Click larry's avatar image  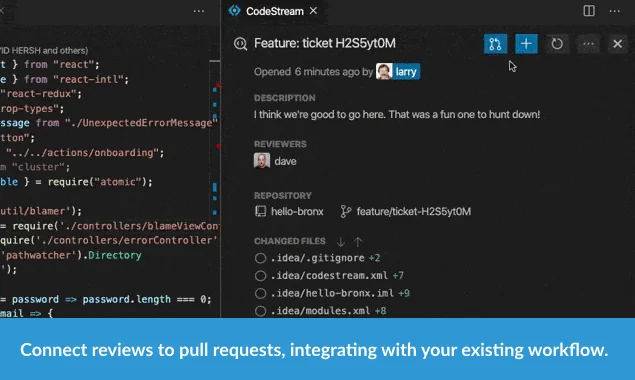coord(384,72)
